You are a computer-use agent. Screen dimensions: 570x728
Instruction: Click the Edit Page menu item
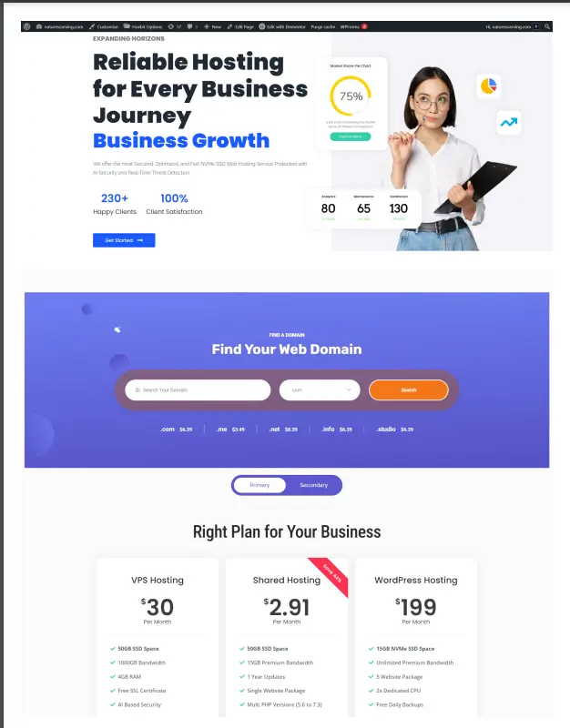[240, 26]
